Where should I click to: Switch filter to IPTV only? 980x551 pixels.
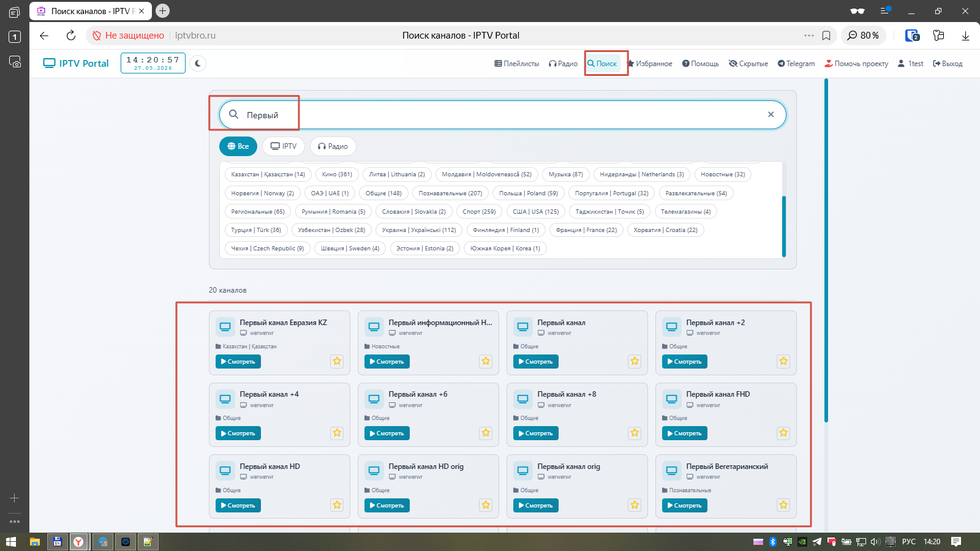284,146
